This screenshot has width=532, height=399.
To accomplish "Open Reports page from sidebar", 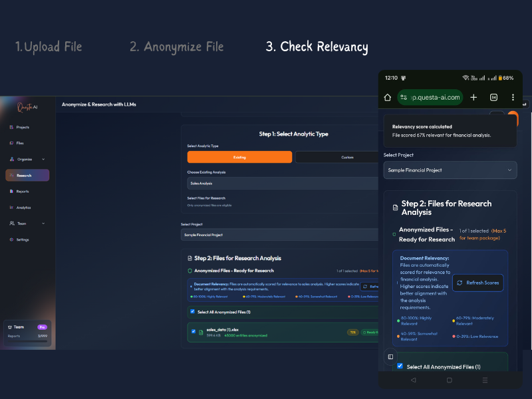I will point(19,192).
